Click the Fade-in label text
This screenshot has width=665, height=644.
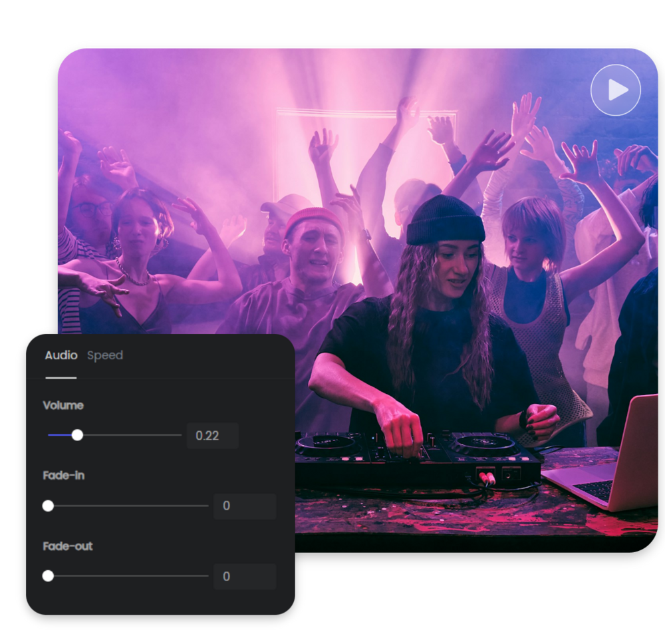(x=63, y=476)
